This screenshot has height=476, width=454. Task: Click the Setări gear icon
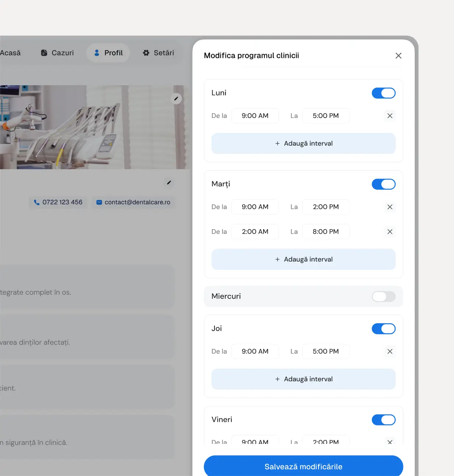146,53
